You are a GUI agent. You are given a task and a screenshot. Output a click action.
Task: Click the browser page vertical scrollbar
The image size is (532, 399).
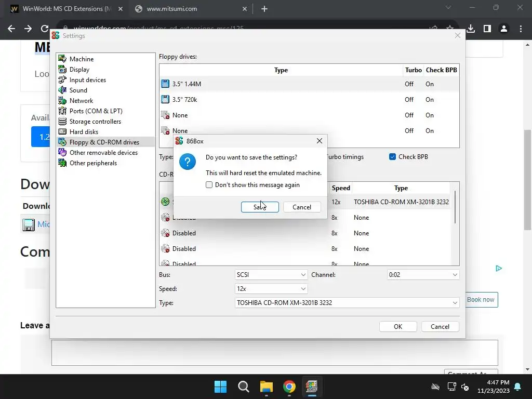tap(528, 180)
